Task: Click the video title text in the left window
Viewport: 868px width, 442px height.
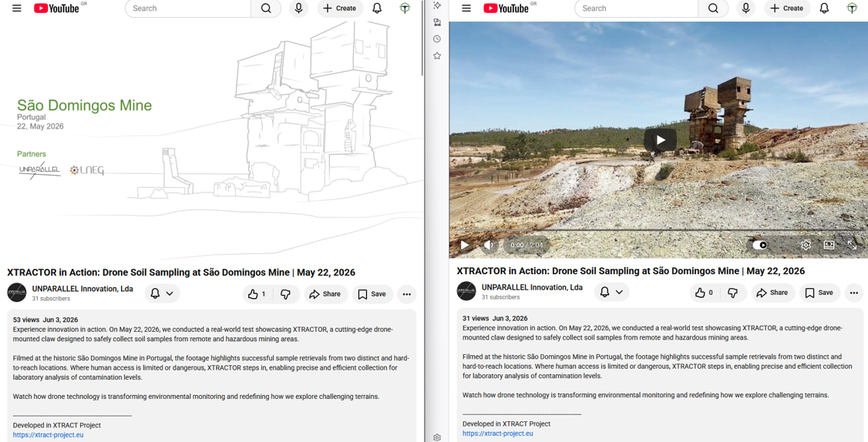Action: pos(181,272)
